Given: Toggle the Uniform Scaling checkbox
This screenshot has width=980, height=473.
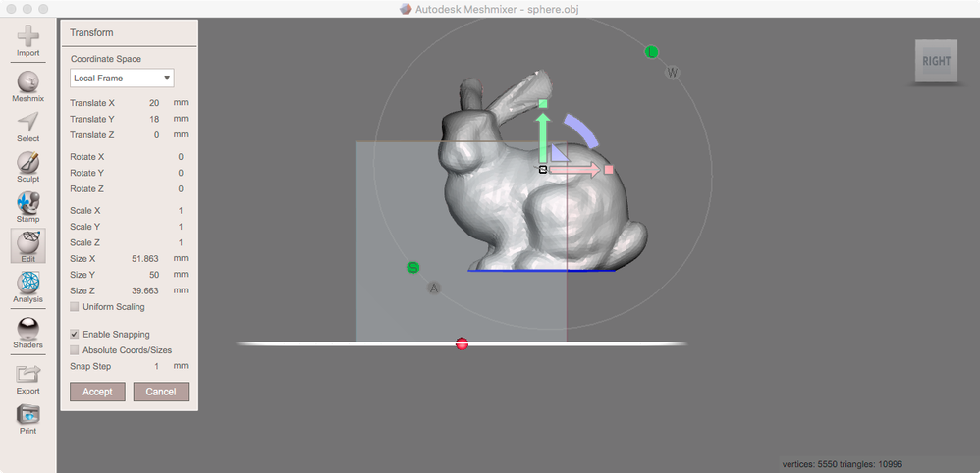Looking at the screenshot, I should point(75,307).
